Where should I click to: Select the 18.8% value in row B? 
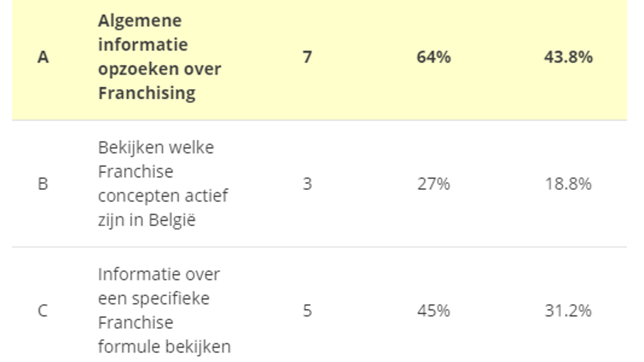pyautogui.click(x=568, y=184)
